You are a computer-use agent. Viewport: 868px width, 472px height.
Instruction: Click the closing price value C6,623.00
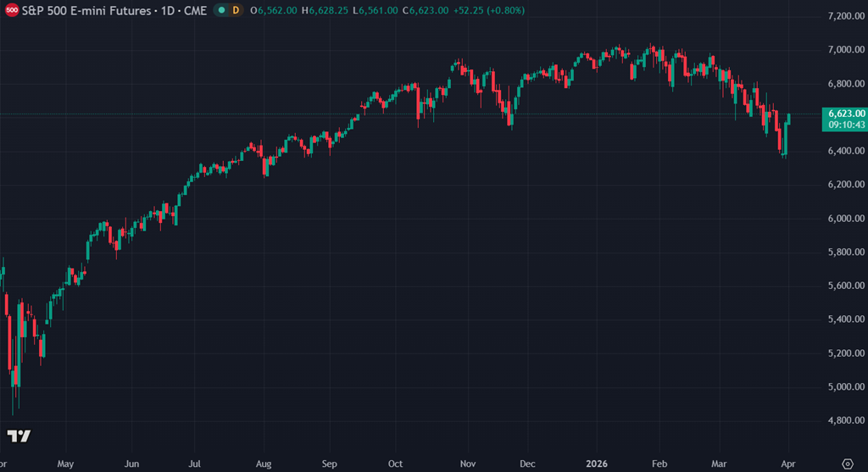[425, 10]
